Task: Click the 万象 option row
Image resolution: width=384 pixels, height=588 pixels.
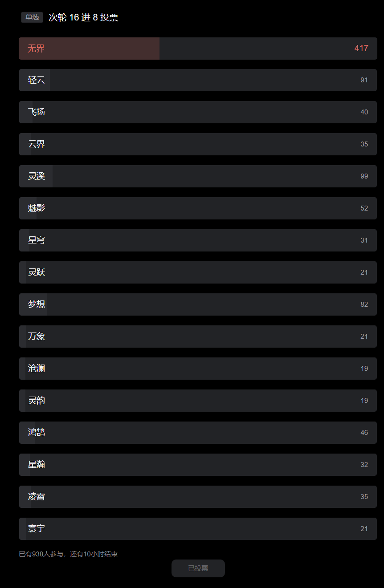Action: point(198,337)
